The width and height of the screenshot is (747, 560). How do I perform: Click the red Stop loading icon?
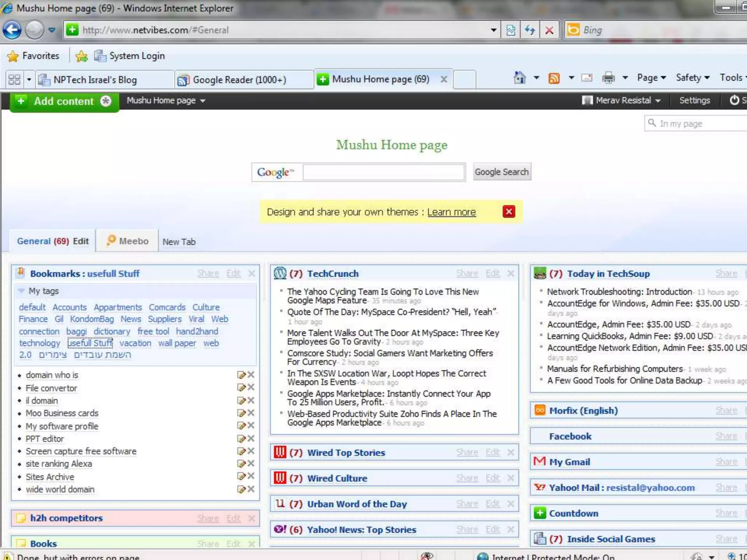(x=549, y=30)
